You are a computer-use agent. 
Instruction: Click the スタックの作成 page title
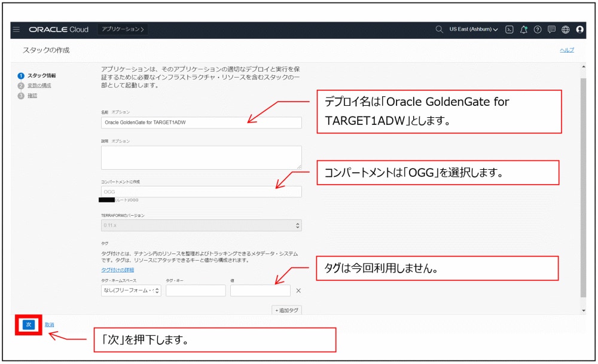46,50
